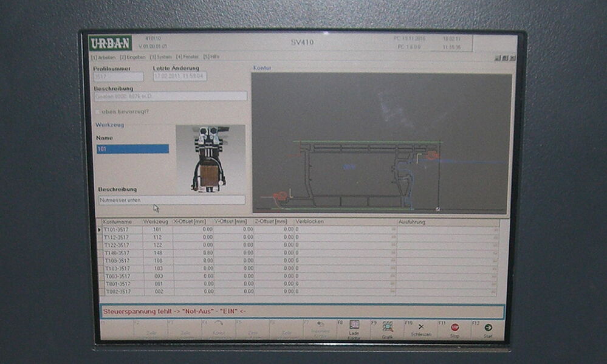Open the [3] System menu
Screen dimensions: 607x364
[x=160, y=57]
